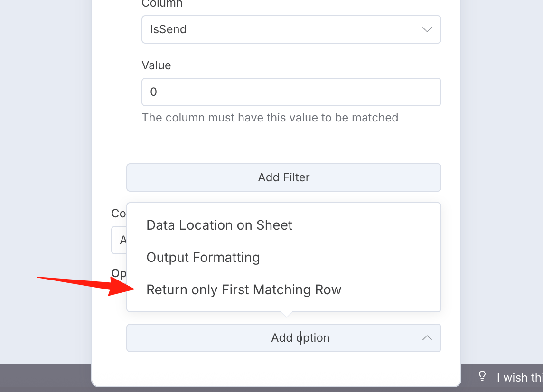Image resolution: width=543 pixels, height=392 pixels.
Task: Click the up chevron on Add option
Action: [427, 338]
